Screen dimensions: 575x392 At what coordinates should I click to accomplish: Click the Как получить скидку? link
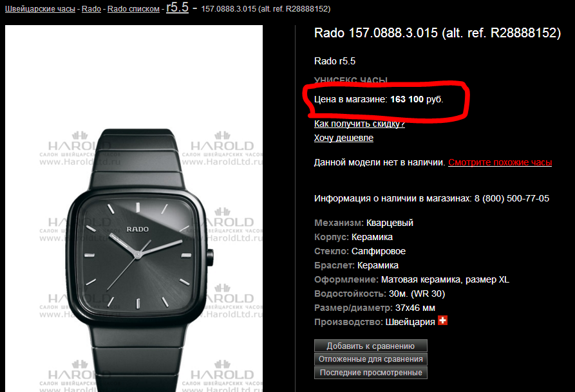click(x=359, y=124)
